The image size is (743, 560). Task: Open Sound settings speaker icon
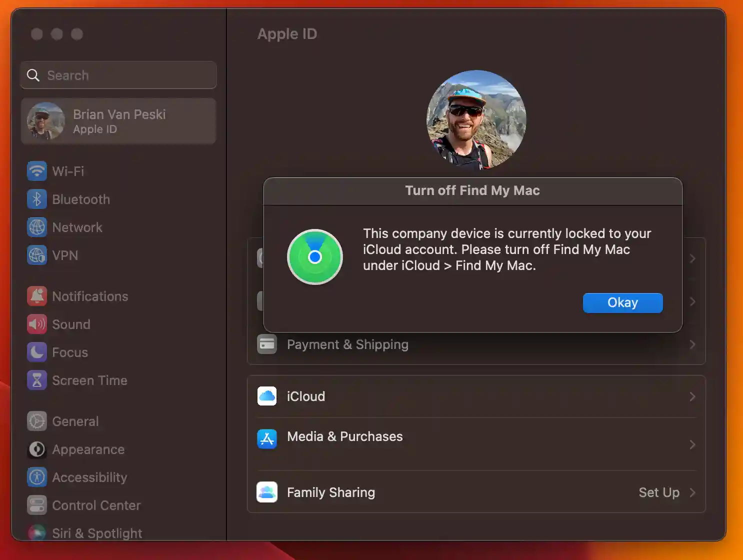(x=36, y=324)
